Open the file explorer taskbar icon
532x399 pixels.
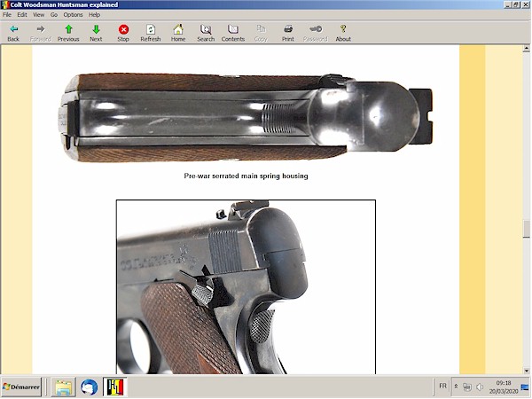[64, 387]
